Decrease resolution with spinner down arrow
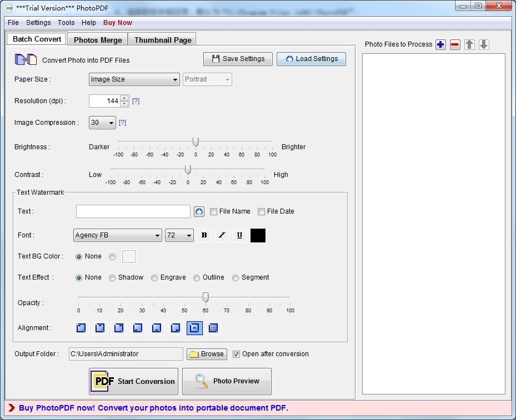Viewport: 516px width, 420px height. (x=124, y=104)
